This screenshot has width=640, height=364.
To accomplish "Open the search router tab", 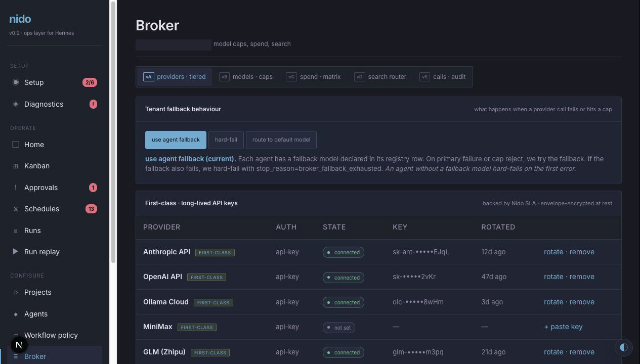I will (x=380, y=77).
